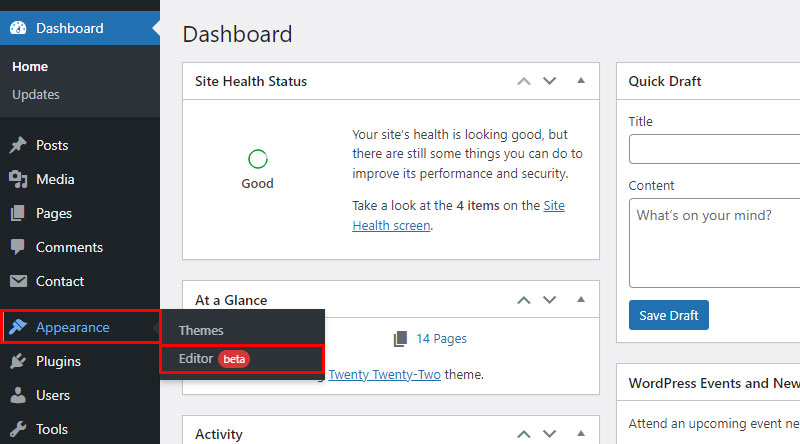This screenshot has width=800, height=444.
Task: Go to Home submenu
Action: 30,67
